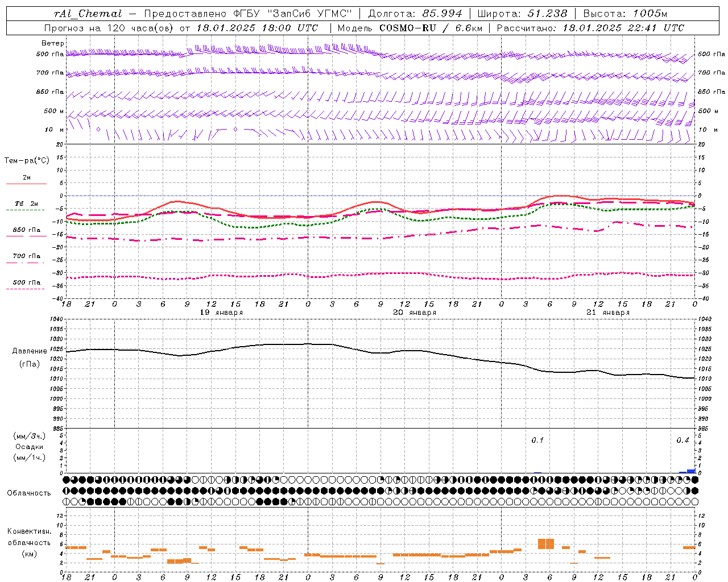Screen dimensions: 728x582
Task: Click the rAl_Chemal station title
Action: click(x=88, y=14)
